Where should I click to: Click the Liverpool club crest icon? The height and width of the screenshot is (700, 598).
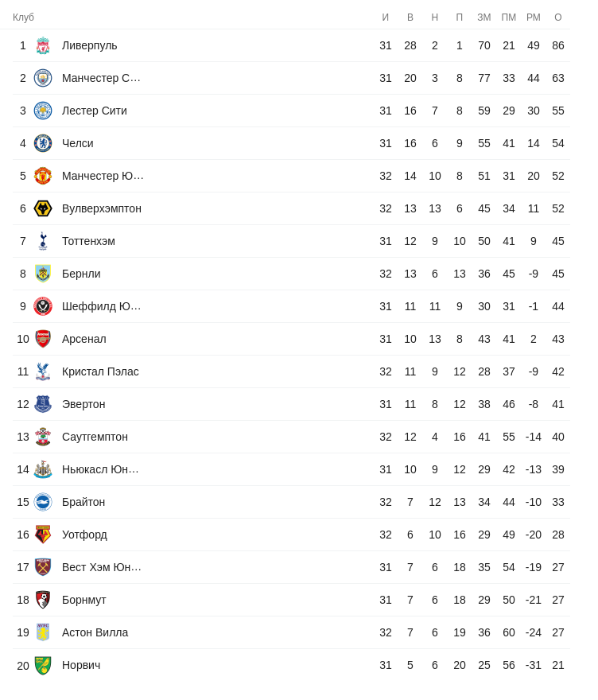pos(43,45)
